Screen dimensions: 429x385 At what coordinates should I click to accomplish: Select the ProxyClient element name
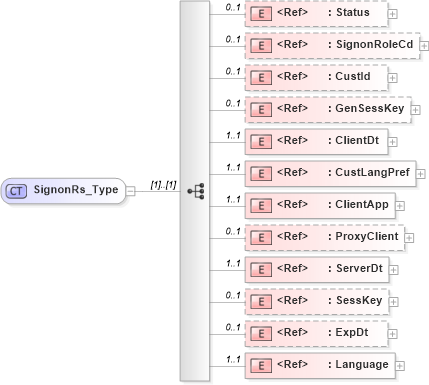pos(367,236)
